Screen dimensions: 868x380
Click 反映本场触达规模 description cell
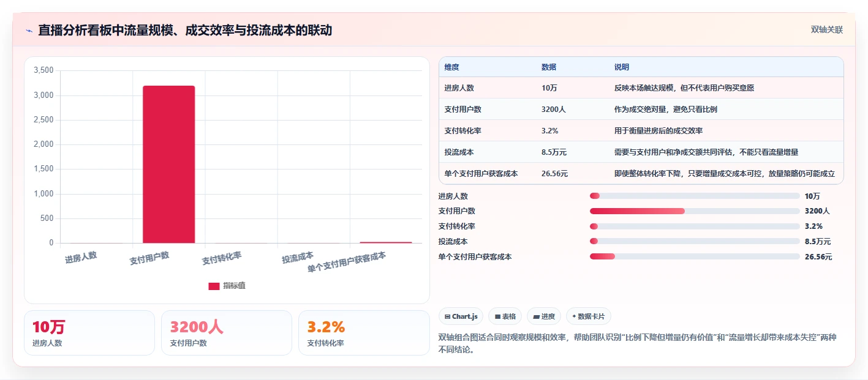[x=684, y=88]
